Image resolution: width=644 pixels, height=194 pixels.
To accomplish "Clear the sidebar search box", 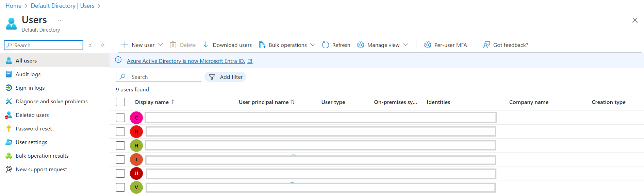I will pyautogui.click(x=90, y=45).
